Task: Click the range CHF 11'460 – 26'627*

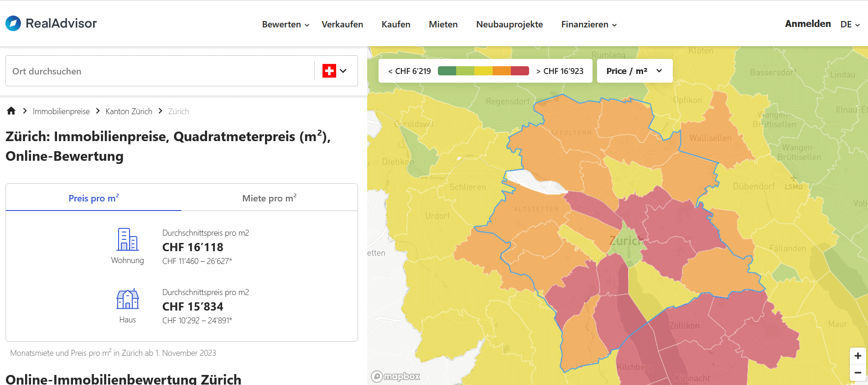Action: point(197,261)
